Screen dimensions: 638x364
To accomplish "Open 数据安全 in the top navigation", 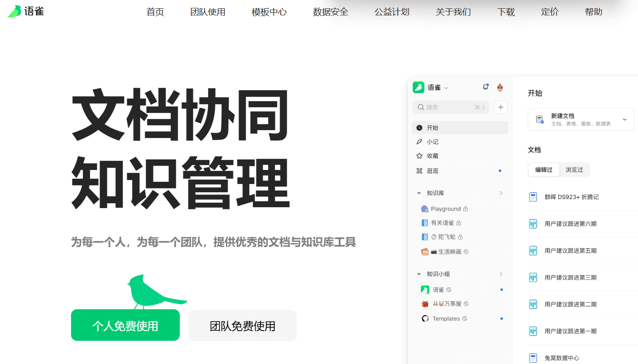I will coord(331,12).
